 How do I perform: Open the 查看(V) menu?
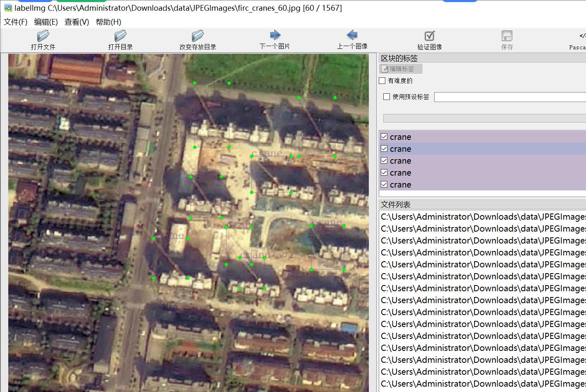pos(77,22)
